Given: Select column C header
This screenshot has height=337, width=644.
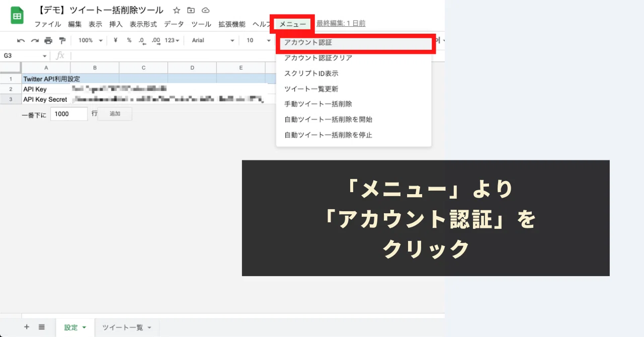Looking at the screenshot, I should 143,68.
